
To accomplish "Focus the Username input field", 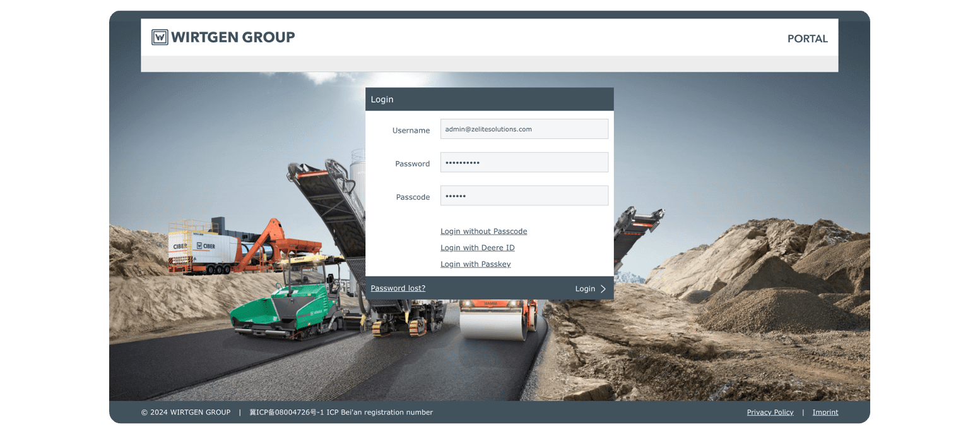I will pos(524,129).
